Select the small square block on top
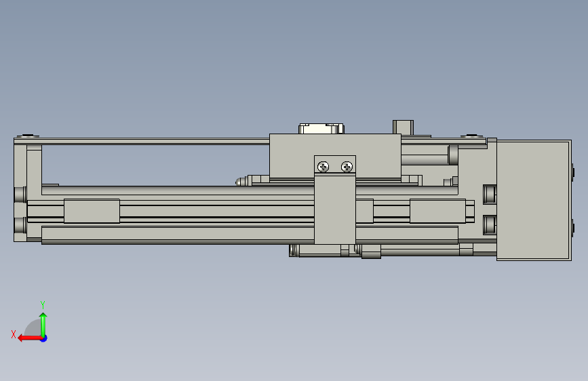Screen dimensions: 588x381 [403, 127]
